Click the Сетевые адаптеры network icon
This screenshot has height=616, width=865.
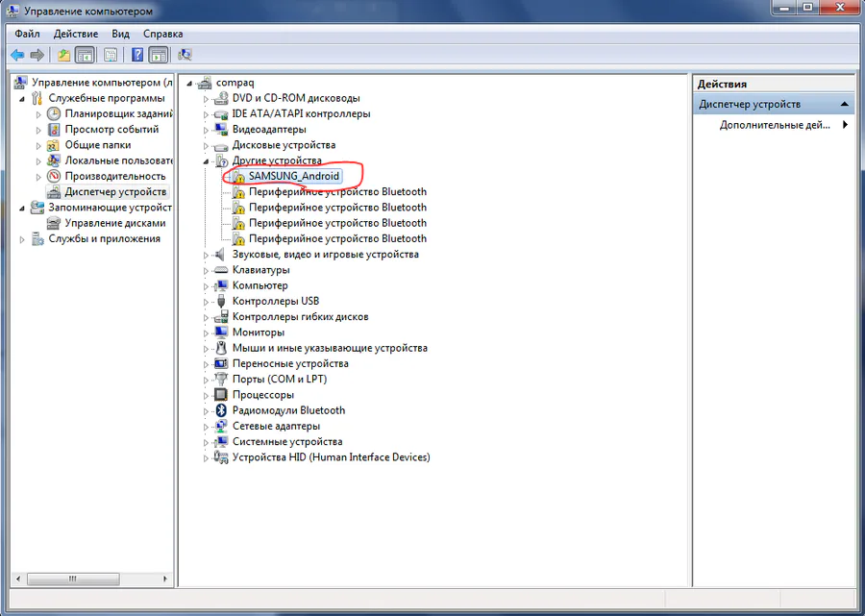click(x=221, y=427)
